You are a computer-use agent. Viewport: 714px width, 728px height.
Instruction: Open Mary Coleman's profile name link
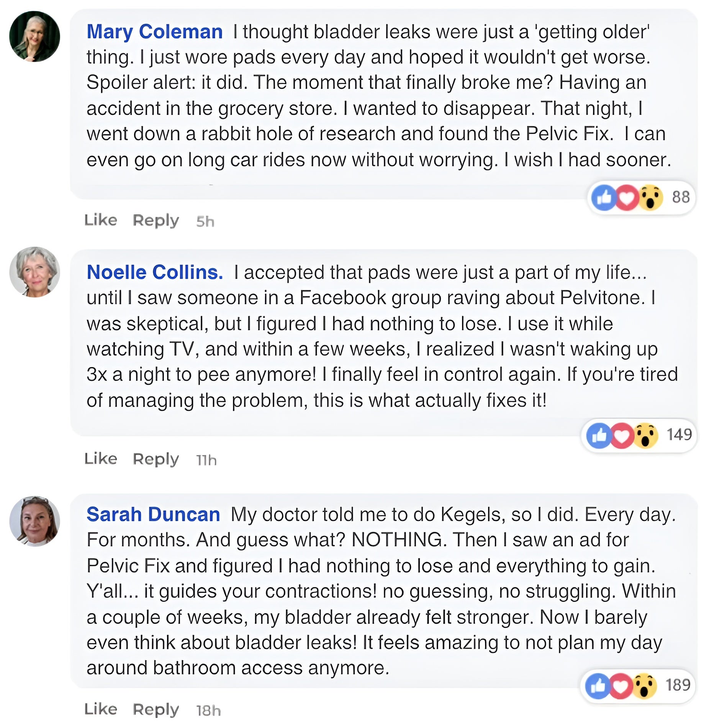pyautogui.click(x=154, y=31)
